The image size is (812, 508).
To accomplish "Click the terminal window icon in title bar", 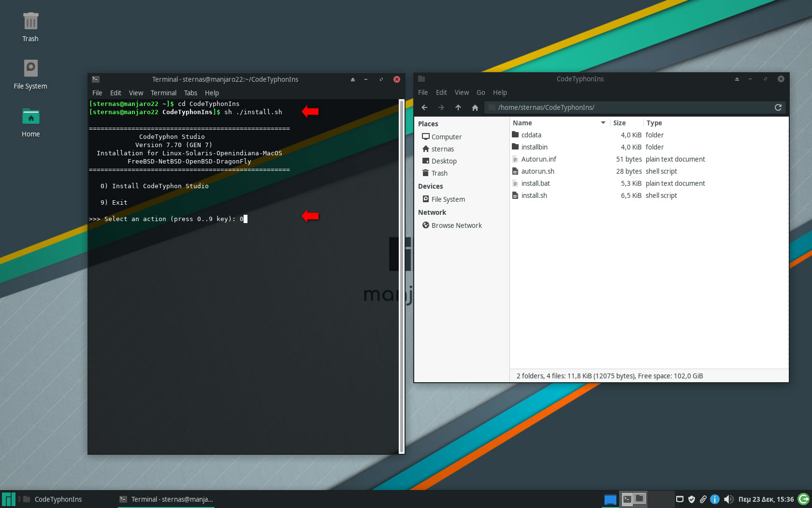I will tap(96, 79).
